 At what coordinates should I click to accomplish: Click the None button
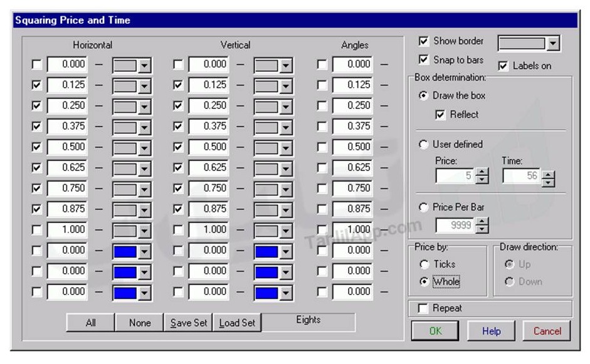point(140,323)
